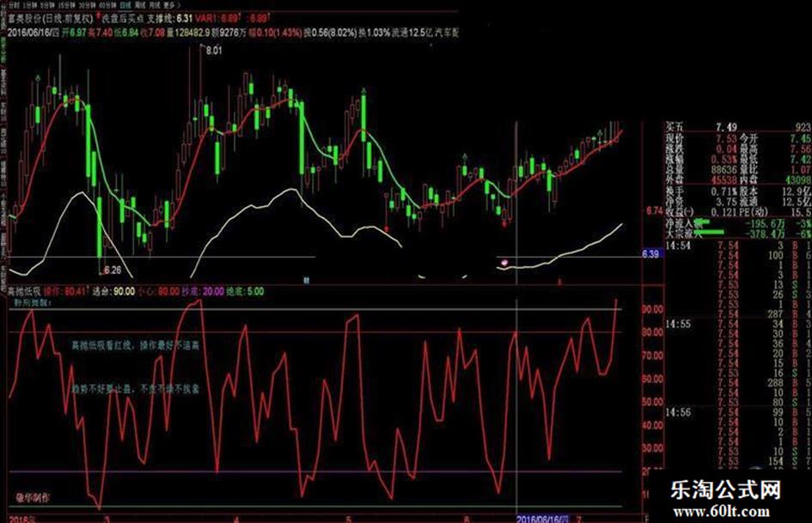Click the 高抛低吸 indicator title
Image resolution: width=812 pixels, height=523 pixels.
[24, 291]
